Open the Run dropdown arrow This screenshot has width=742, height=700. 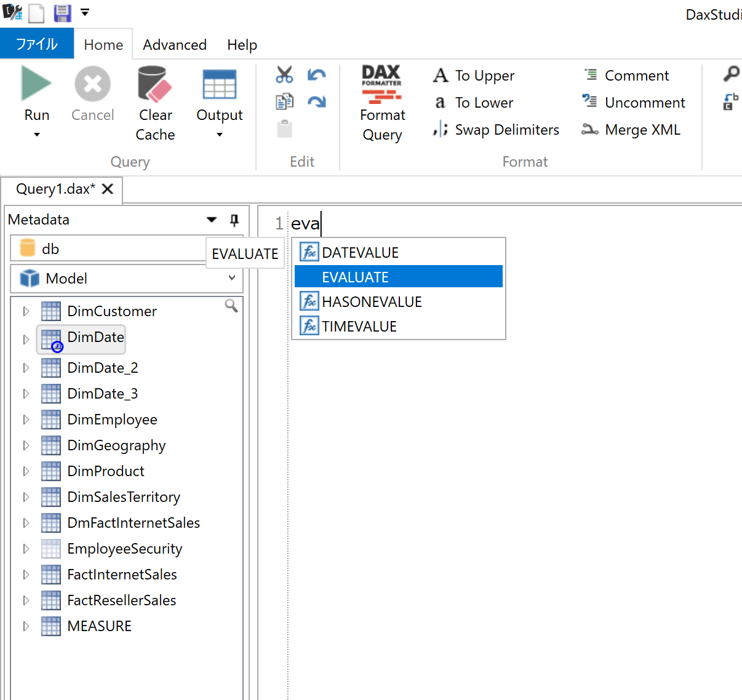pyautogui.click(x=37, y=135)
